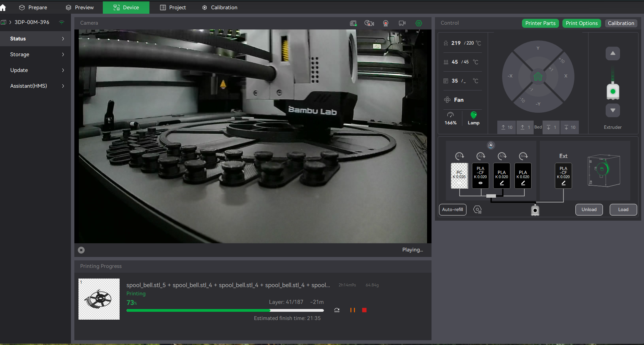Image resolution: width=644 pixels, height=345 pixels.
Task: Stop camera playback with the stop button
Action: click(x=81, y=250)
